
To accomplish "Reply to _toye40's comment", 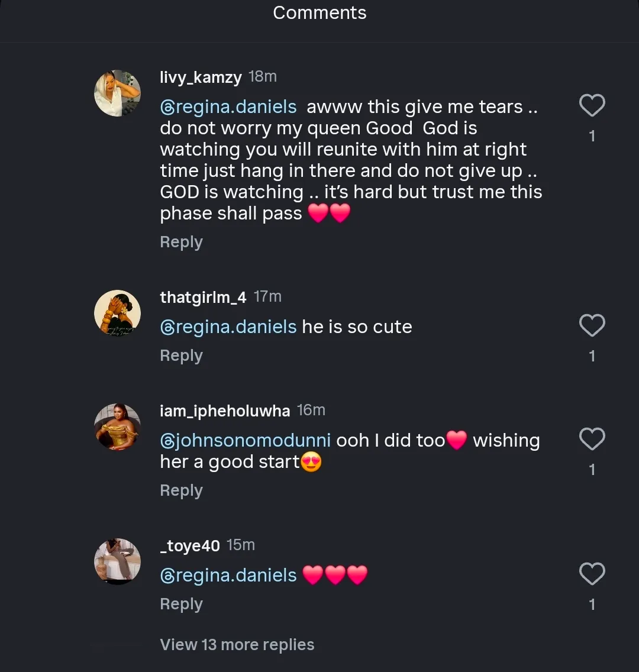I will pyautogui.click(x=181, y=604).
